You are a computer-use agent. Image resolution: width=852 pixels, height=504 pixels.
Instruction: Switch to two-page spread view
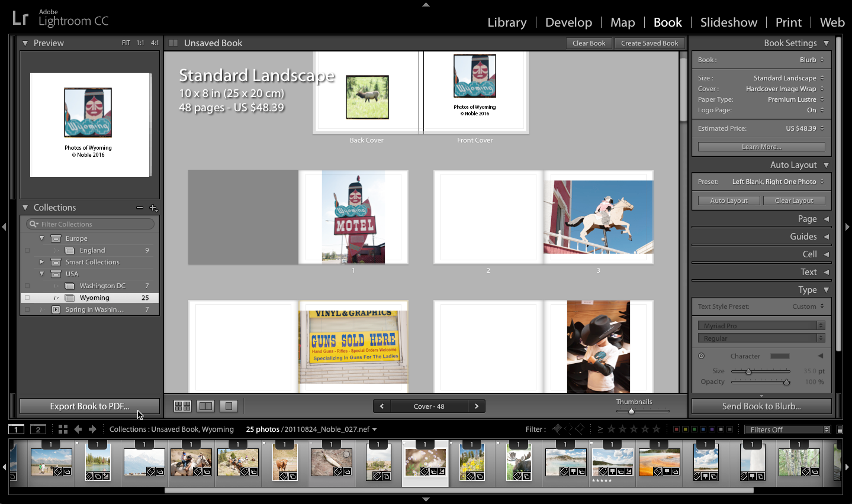click(205, 406)
